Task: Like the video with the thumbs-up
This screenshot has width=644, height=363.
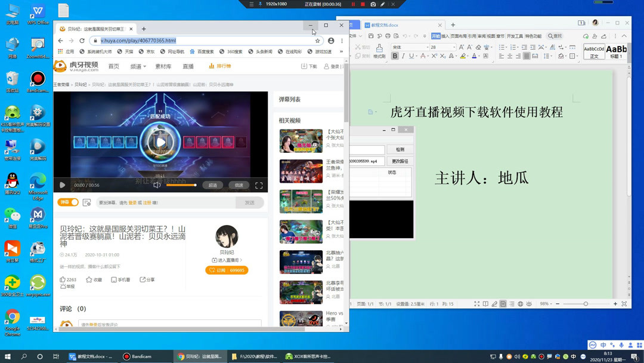Action: click(62, 279)
